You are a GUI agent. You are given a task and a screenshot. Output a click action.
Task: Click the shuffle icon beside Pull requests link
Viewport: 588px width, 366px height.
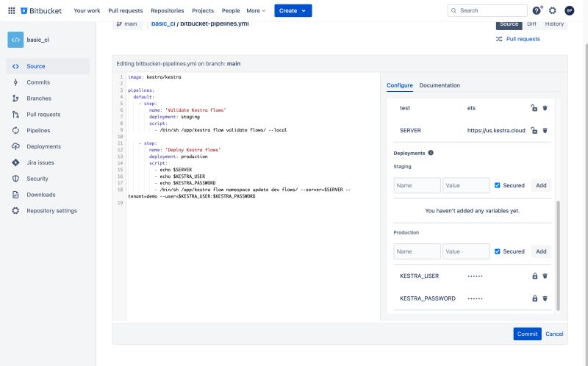pos(499,39)
